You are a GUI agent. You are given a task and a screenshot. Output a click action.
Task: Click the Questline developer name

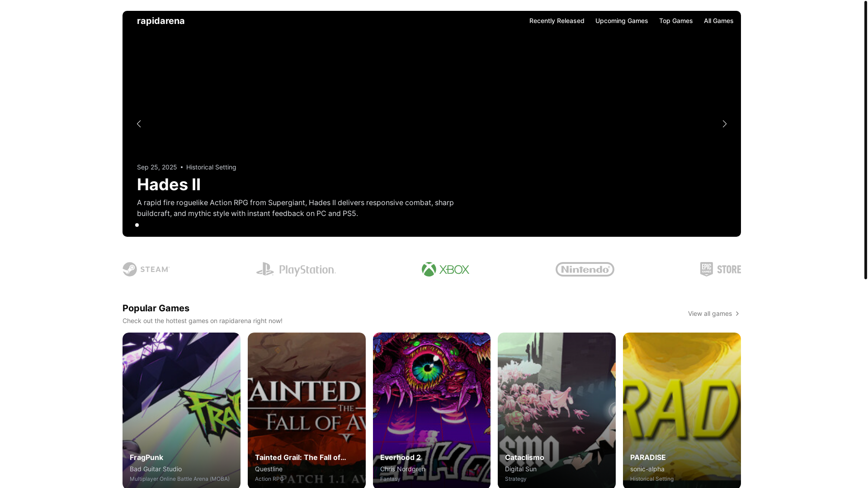pyautogui.click(x=269, y=469)
